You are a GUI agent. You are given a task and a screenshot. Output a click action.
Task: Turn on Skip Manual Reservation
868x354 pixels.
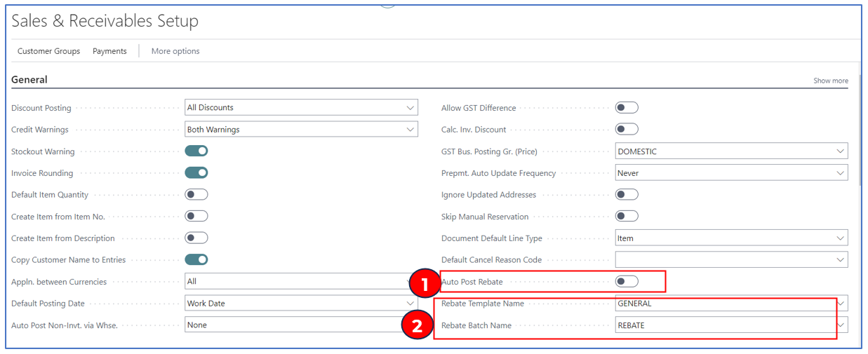[627, 216]
